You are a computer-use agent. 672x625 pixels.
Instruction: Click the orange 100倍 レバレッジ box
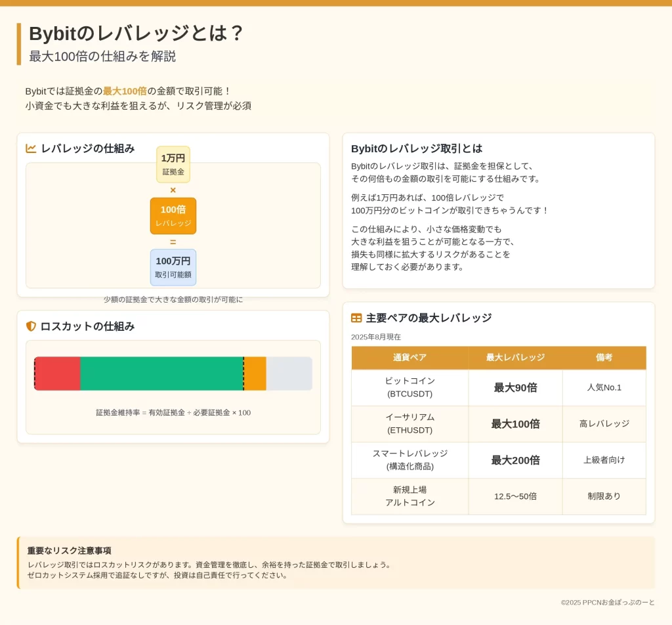(x=173, y=215)
